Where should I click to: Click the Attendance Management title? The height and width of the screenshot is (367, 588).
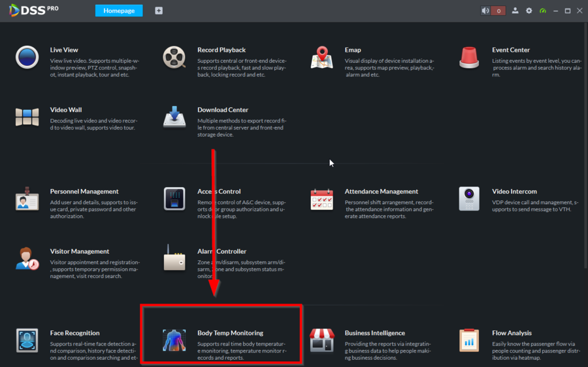coord(382,192)
